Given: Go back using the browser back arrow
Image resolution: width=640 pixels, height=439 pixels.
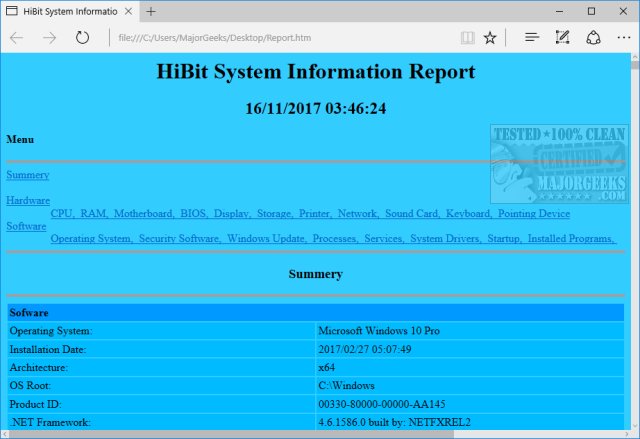Looking at the screenshot, I should (x=17, y=38).
